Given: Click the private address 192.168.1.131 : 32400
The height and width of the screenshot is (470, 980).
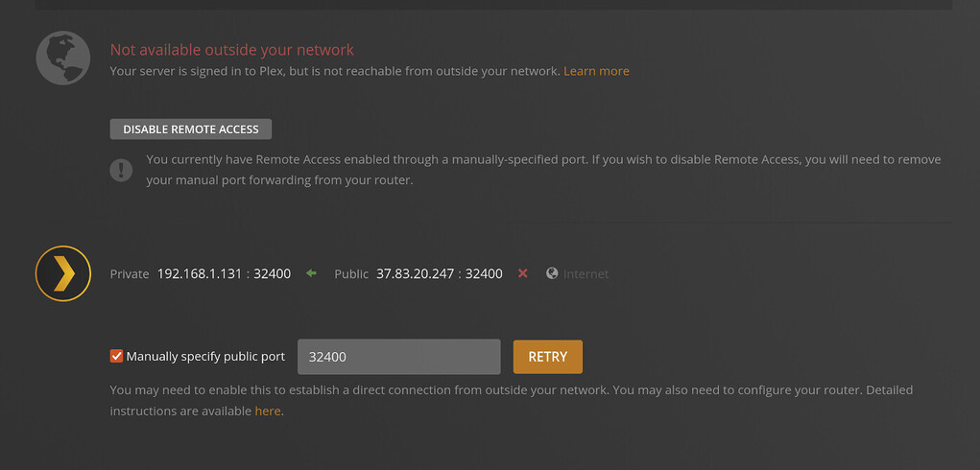Looking at the screenshot, I should click(x=224, y=273).
